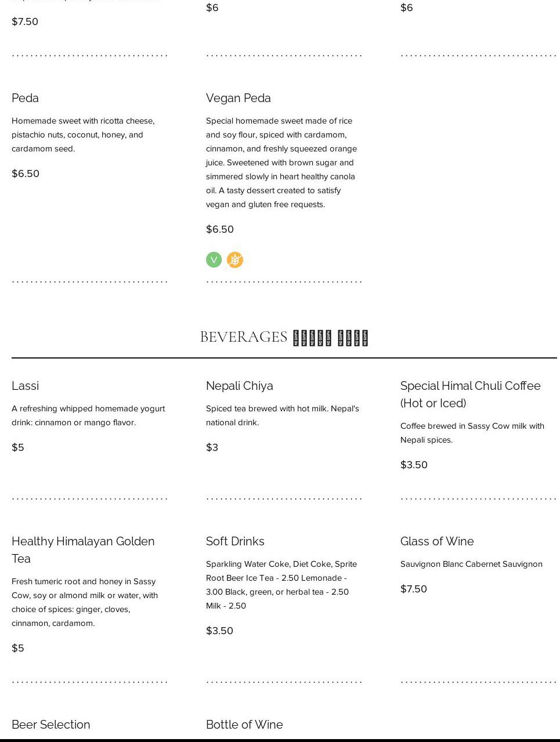Click the Glass of Wine $7.50 price
This screenshot has width=560, height=742.
(413, 589)
